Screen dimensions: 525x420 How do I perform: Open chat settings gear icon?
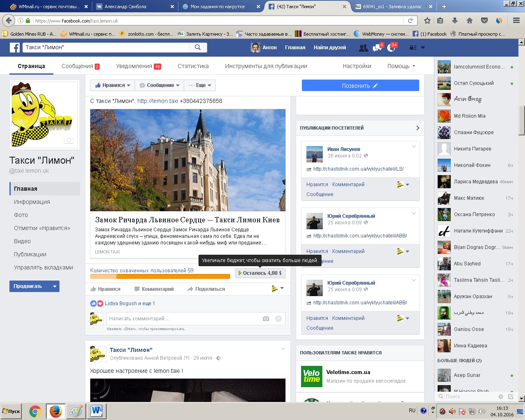click(x=500, y=397)
